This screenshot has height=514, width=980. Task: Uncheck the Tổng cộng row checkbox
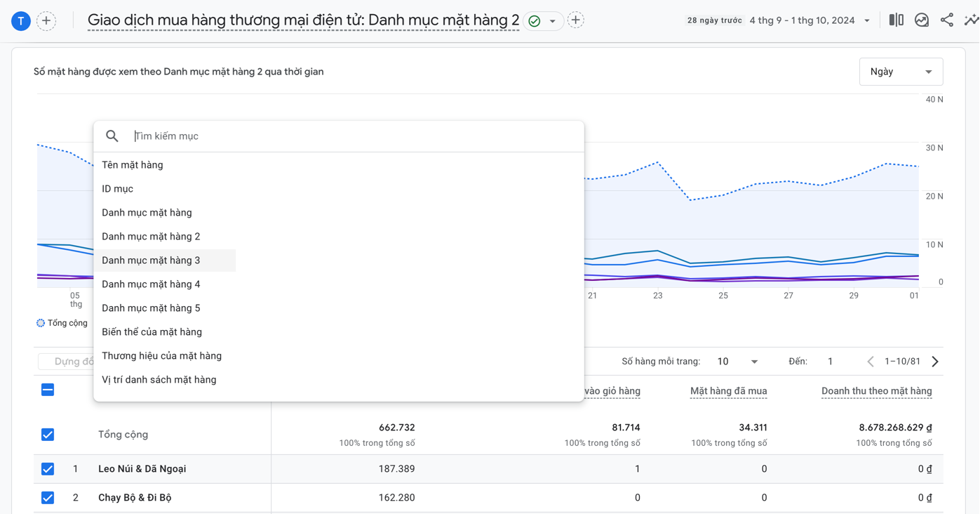(x=48, y=435)
